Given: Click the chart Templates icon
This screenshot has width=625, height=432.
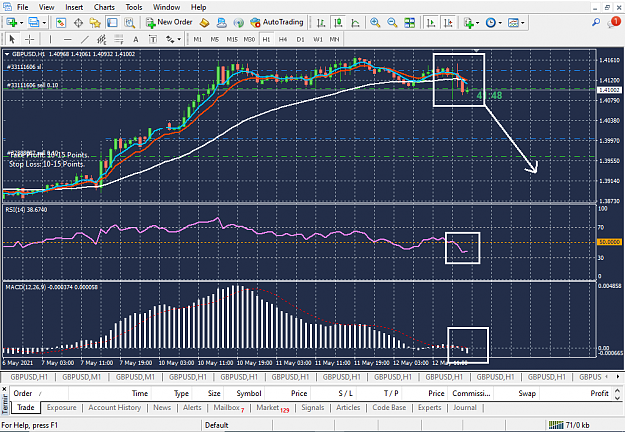Looking at the screenshot, I should click(513, 23).
